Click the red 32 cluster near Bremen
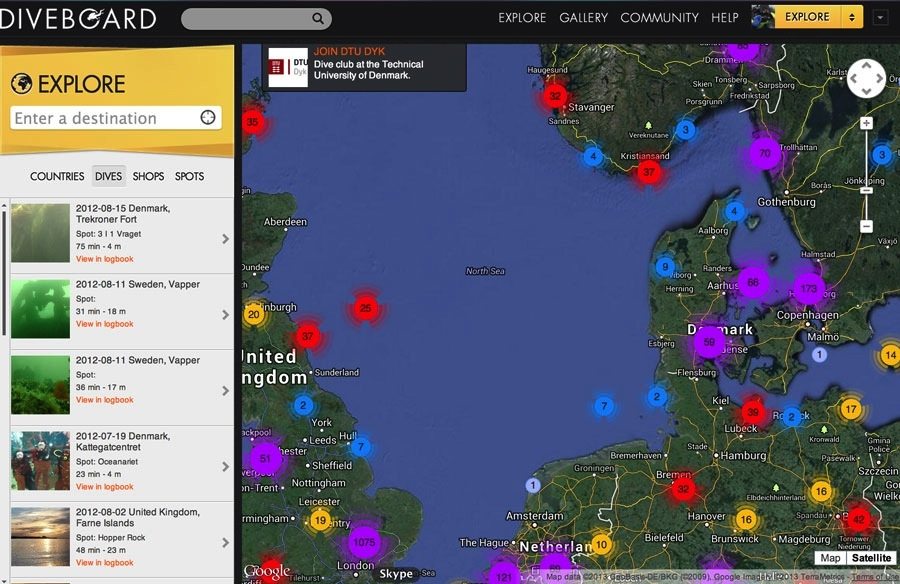 [x=683, y=489]
